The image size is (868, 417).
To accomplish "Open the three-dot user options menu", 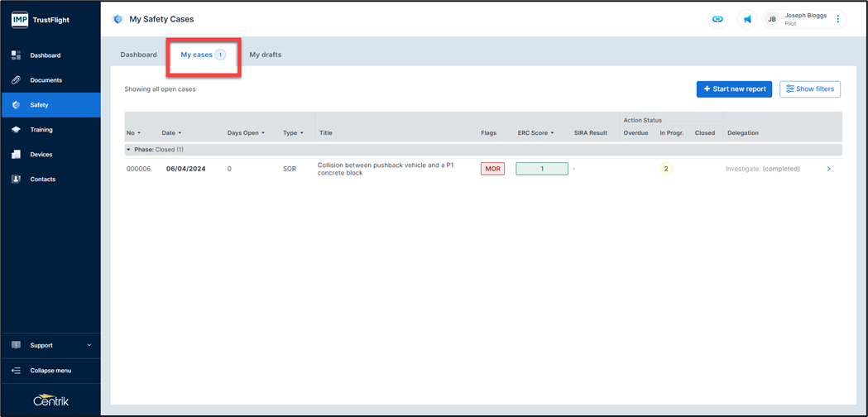I will point(837,19).
